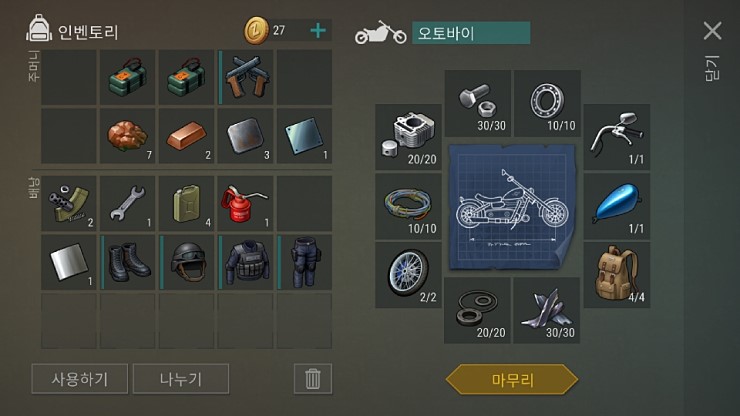This screenshot has width=740, height=416.
Task: Select the wrench in the backpack
Action: pos(127,204)
